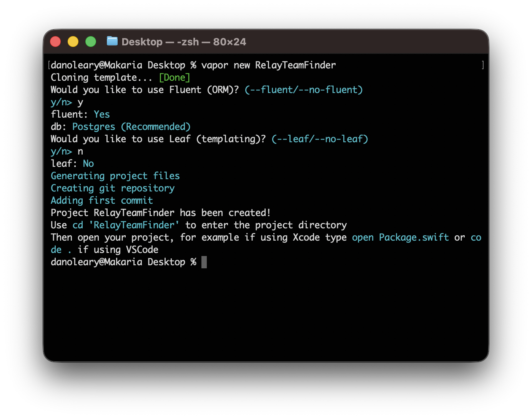Select the 'leaf: No' result line

pyautogui.click(x=72, y=163)
